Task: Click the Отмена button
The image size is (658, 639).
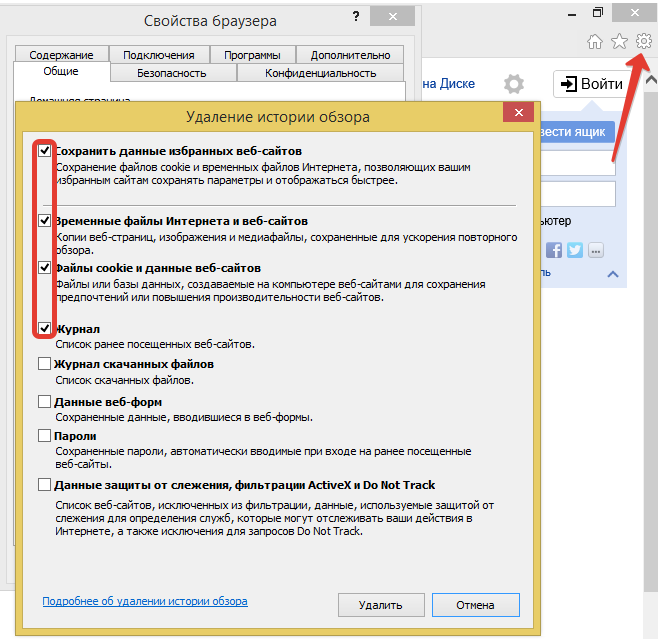Action: click(x=475, y=605)
